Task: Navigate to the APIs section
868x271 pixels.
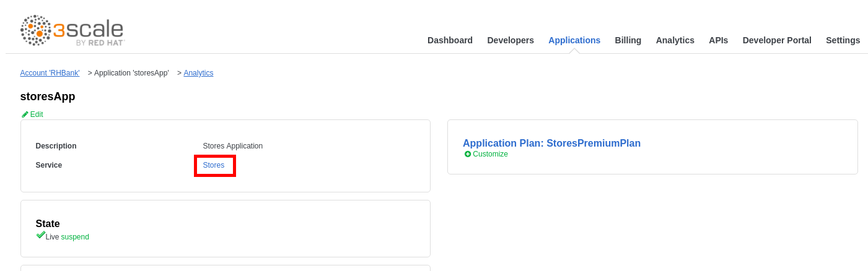Action: point(718,40)
